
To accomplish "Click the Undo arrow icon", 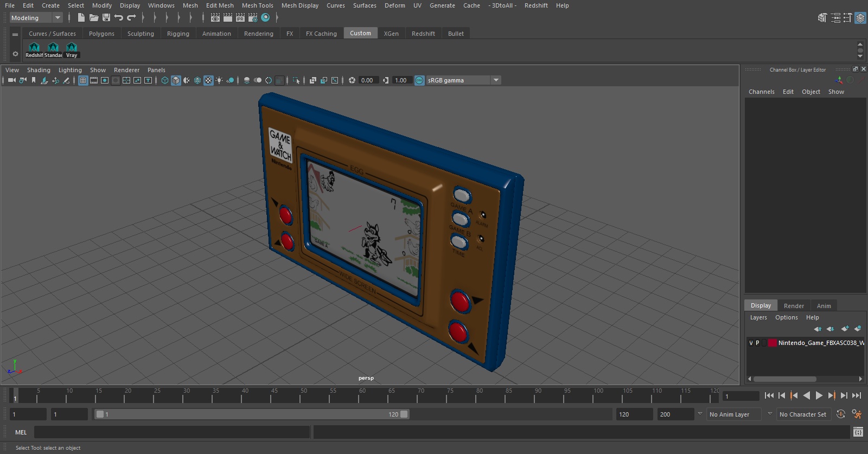I will pyautogui.click(x=119, y=18).
